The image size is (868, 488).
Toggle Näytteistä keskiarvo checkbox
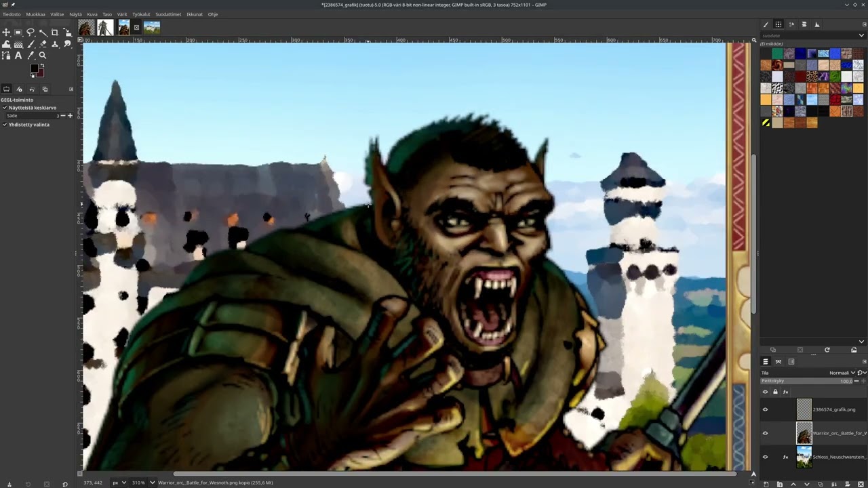[5, 108]
